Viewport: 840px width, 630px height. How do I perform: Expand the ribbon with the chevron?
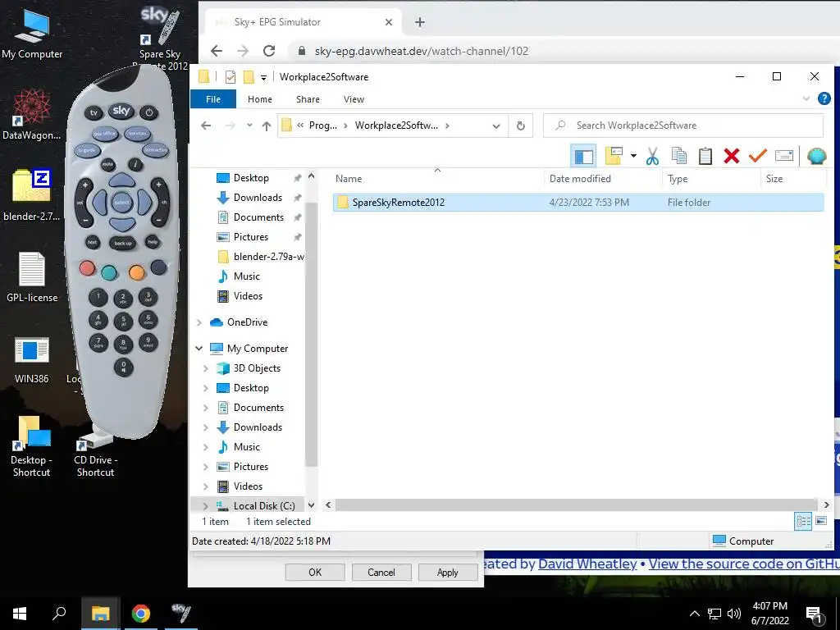pos(806,98)
